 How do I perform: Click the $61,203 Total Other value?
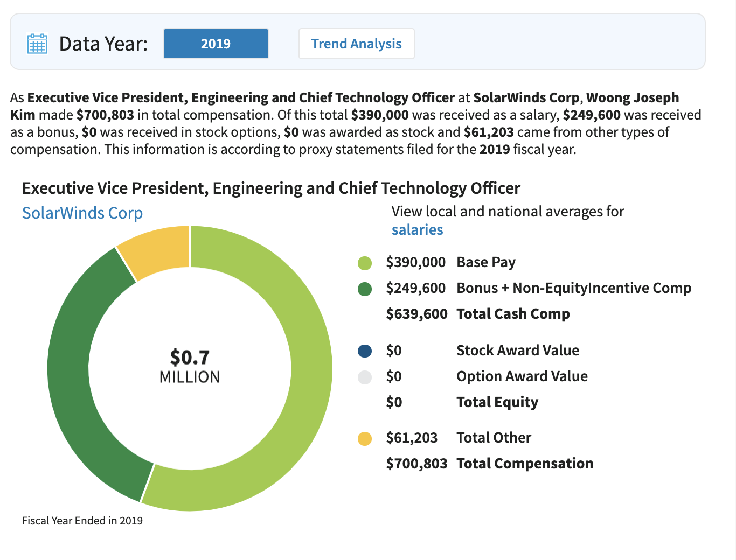(412, 438)
